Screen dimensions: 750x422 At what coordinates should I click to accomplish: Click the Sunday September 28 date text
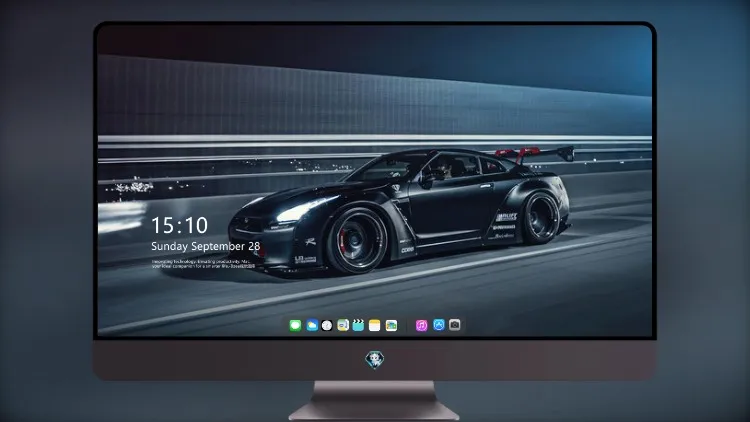[206, 246]
